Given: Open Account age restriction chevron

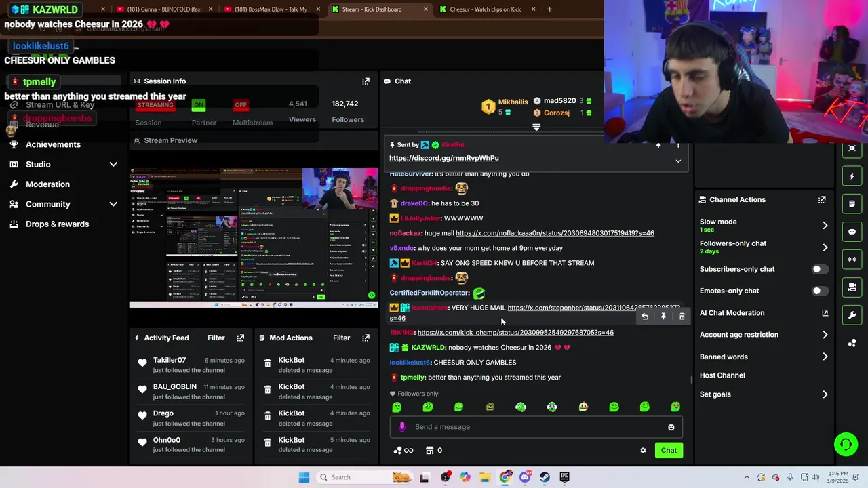Looking at the screenshot, I should coord(825,335).
